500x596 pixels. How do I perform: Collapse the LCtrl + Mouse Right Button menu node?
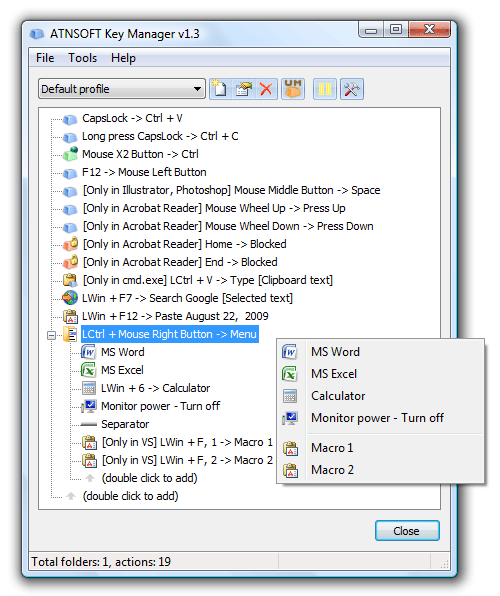click(51, 335)
